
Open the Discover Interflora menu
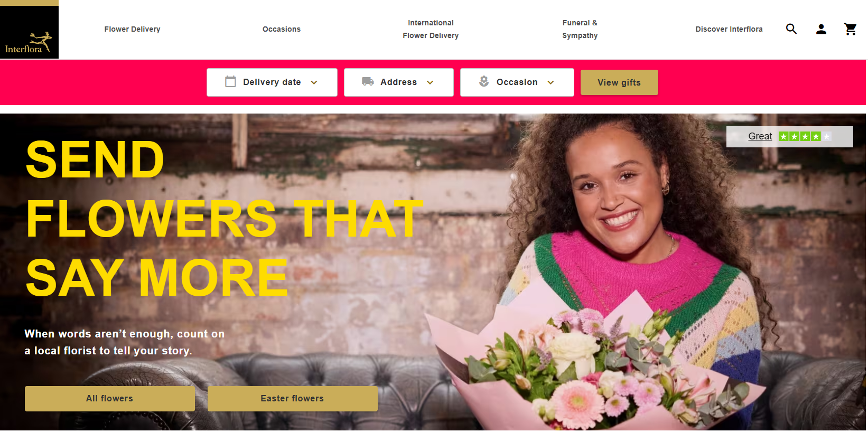[x=729, y=29]
